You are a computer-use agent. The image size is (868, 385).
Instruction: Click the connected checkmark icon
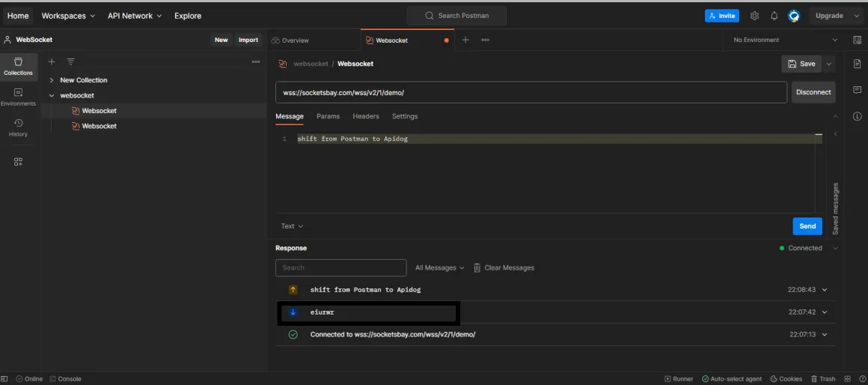click(293, 335)
